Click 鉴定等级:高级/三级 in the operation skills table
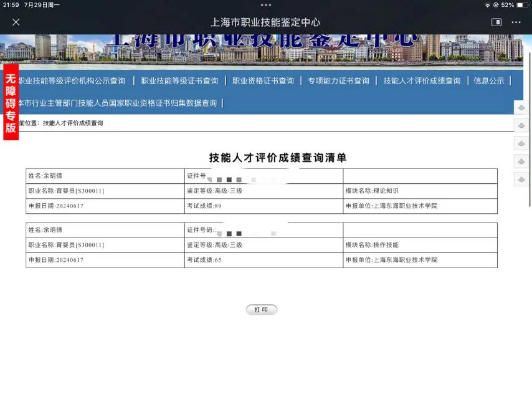The height and width of the screenshot is (399, 532). (264, 245)
